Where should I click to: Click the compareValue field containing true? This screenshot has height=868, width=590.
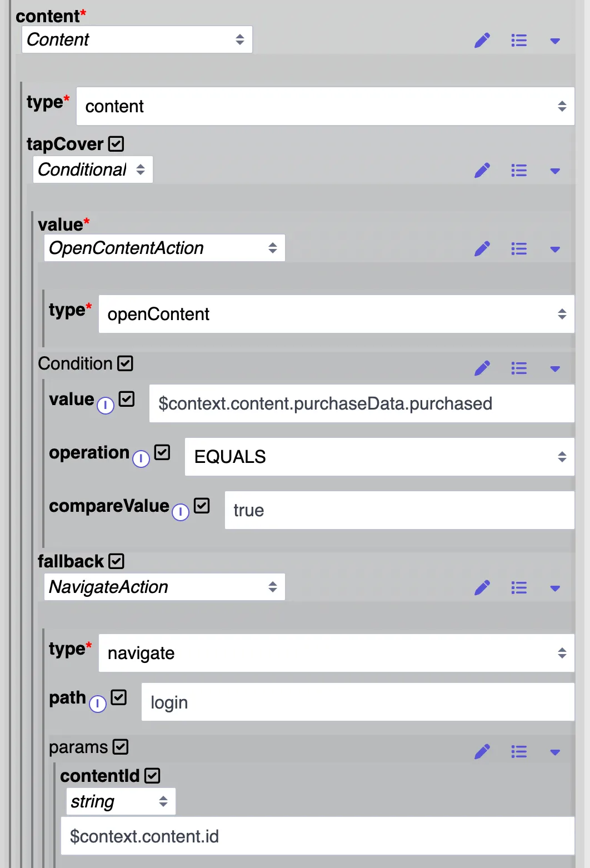click(399, 510)
